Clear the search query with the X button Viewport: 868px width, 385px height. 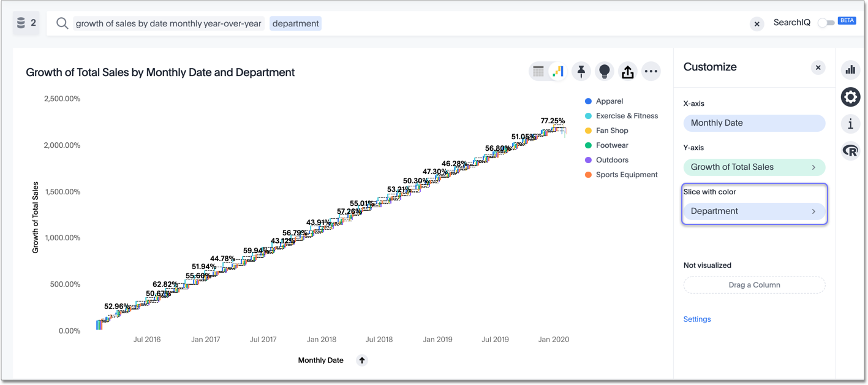[x=757, y=24]
